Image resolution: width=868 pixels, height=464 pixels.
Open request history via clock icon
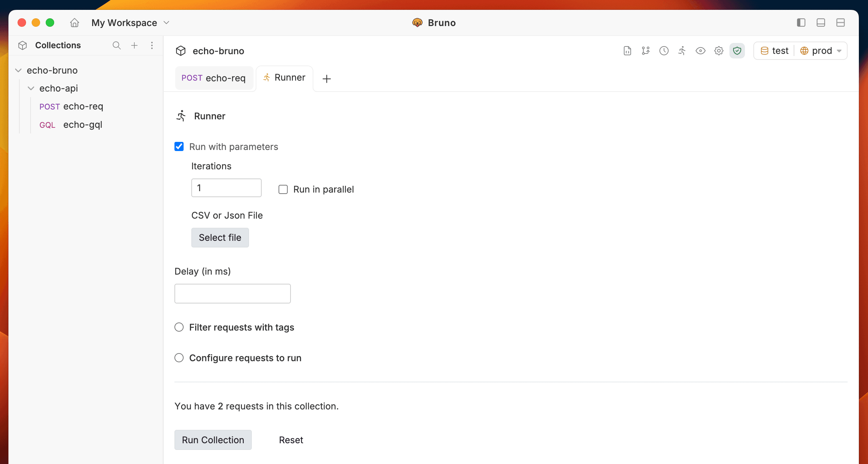664,51
